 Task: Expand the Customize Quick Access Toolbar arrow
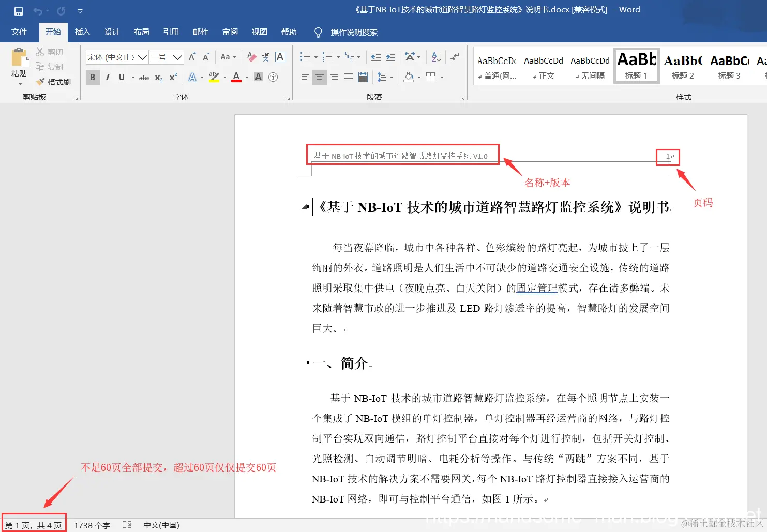pyautogui.click(x=80, y=11)
